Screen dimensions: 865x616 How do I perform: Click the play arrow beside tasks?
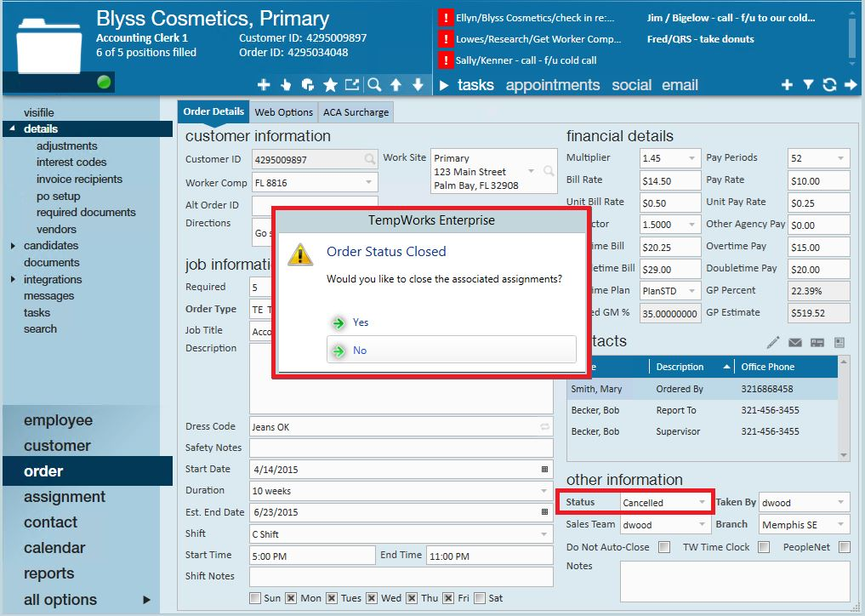coord(444,86)
